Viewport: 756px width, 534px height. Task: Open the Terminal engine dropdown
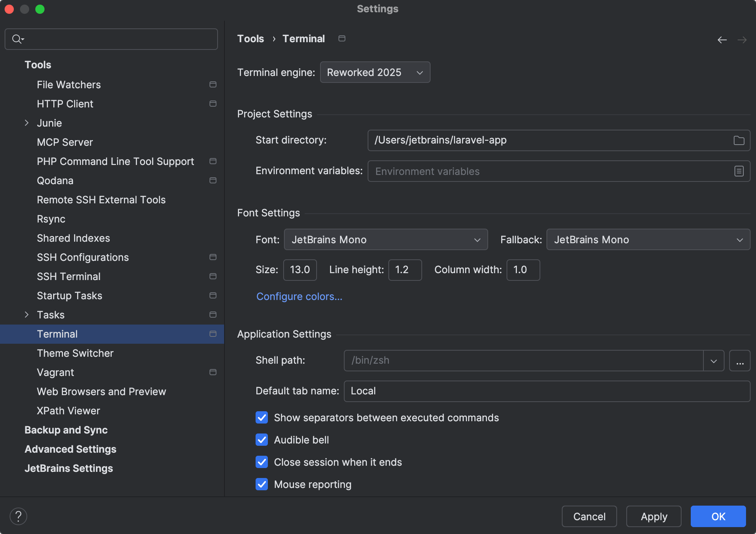375,72
